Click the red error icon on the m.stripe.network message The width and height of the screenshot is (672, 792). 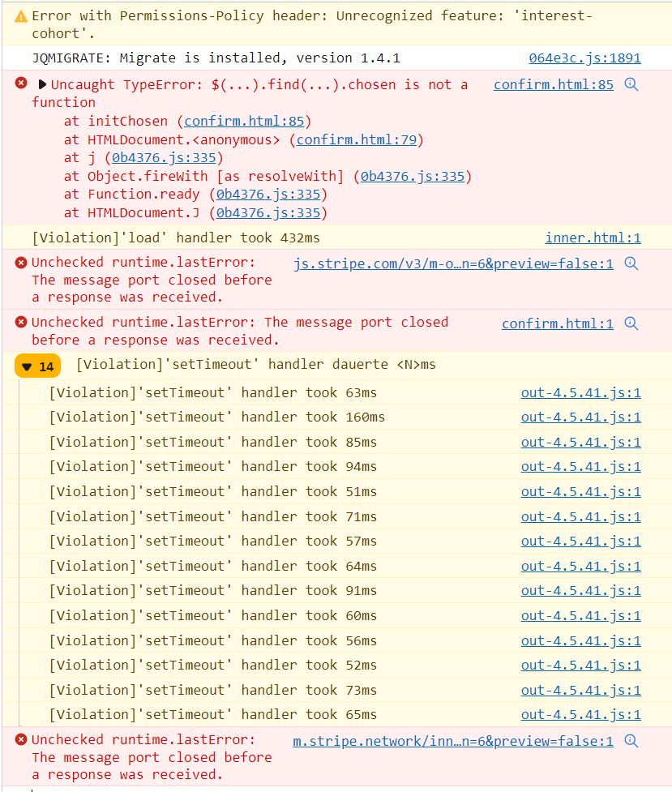21,739
